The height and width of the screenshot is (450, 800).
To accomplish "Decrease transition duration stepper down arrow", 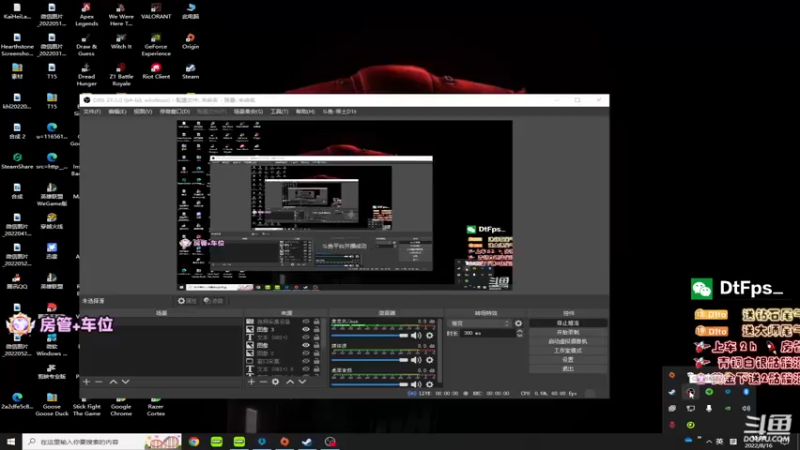I will 519,335.
